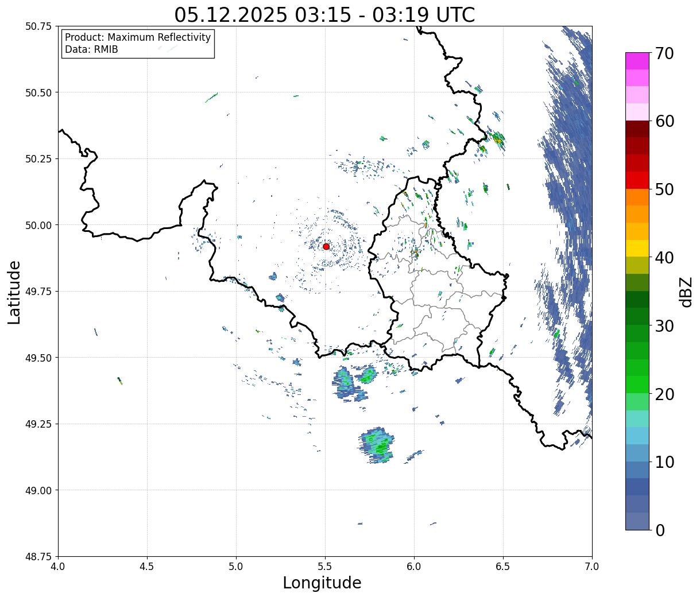Screen dimensions: 700x597
Task: Click 'Product: Maximum Reflectivity' label
Action: click(x=138, y=37)
